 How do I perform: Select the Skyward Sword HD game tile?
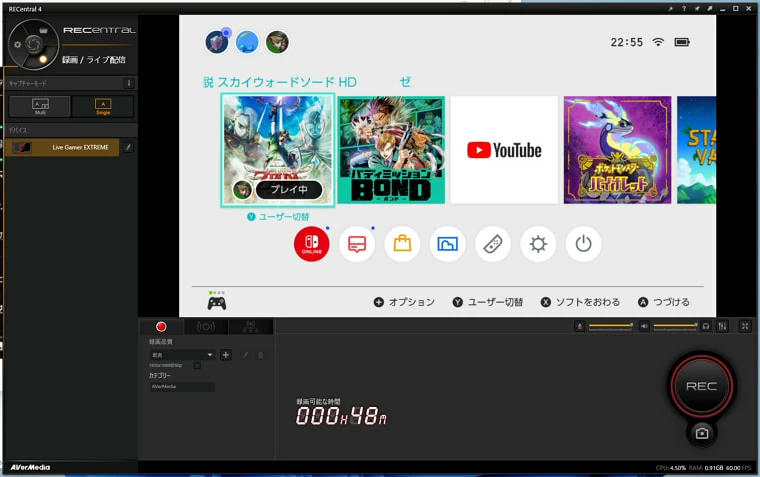pos(278,150)
